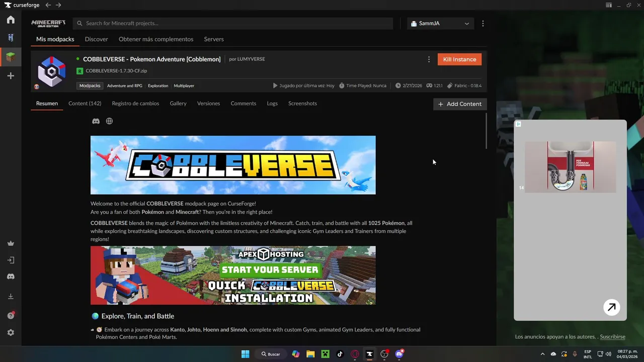Click the Minecraft Java Edition logo
Image resolution: width=644 pixels, height=362 pixels.
(x=48, y=23)
